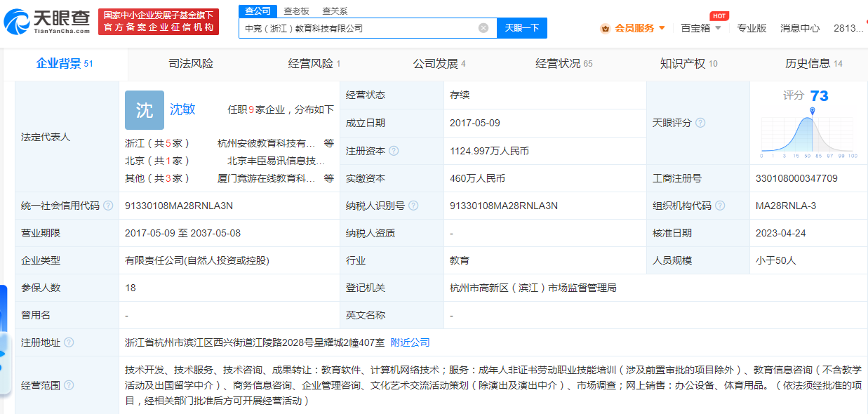Click the score value 73
This screenshot has height=414, width=868.
pyautogui.click(x=819, y=96)
